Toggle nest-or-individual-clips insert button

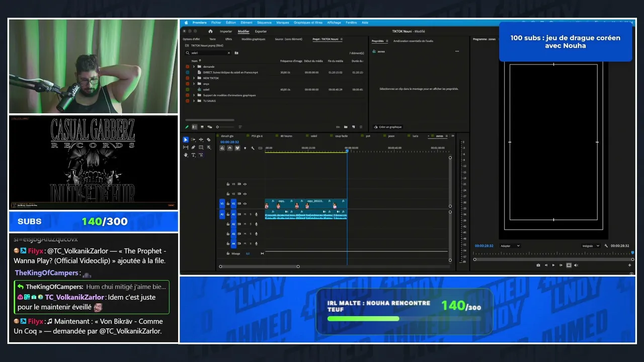click(222, 148)
